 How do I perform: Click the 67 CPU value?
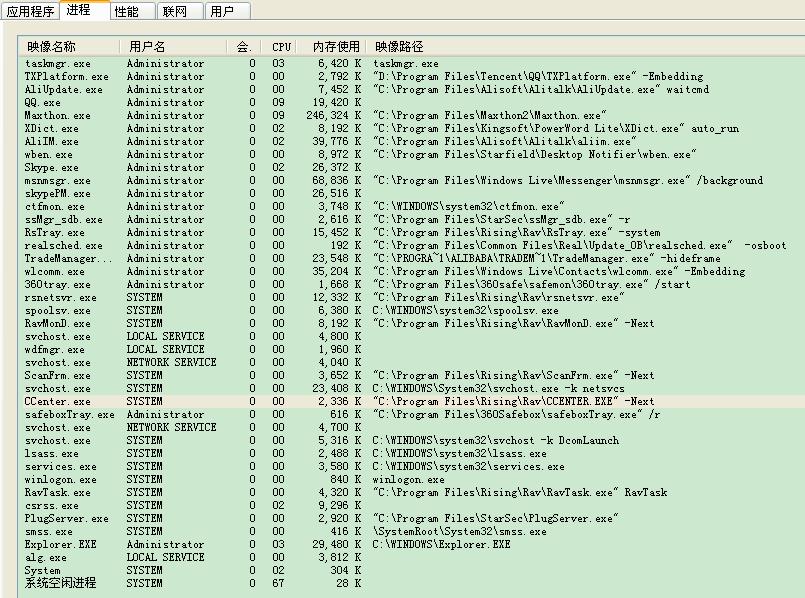(x=278, y=584)
